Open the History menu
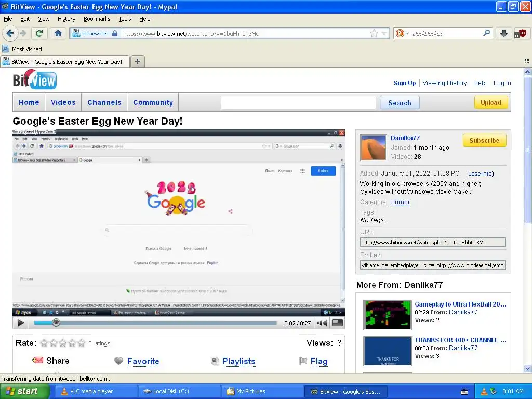Screen dimensions: 532x399 (x=66, y=19)
